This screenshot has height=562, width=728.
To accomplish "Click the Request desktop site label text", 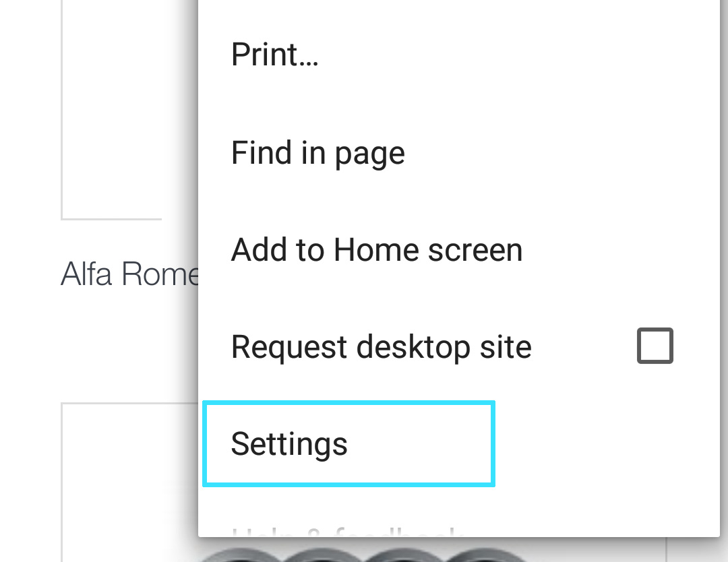I will 381,347.
